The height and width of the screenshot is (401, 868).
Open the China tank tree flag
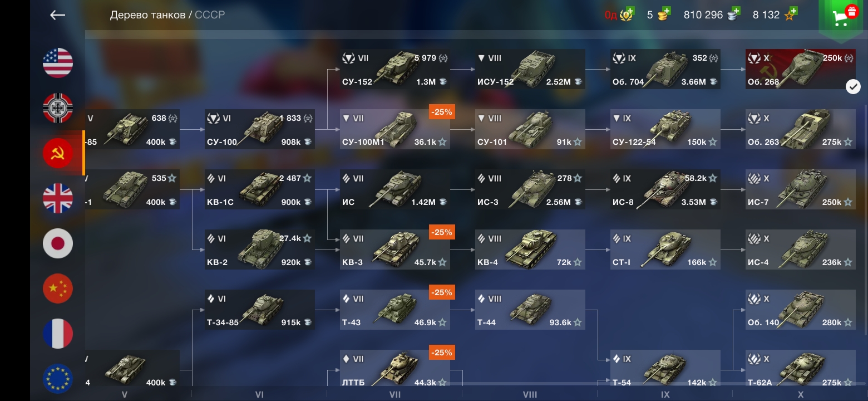58,288
